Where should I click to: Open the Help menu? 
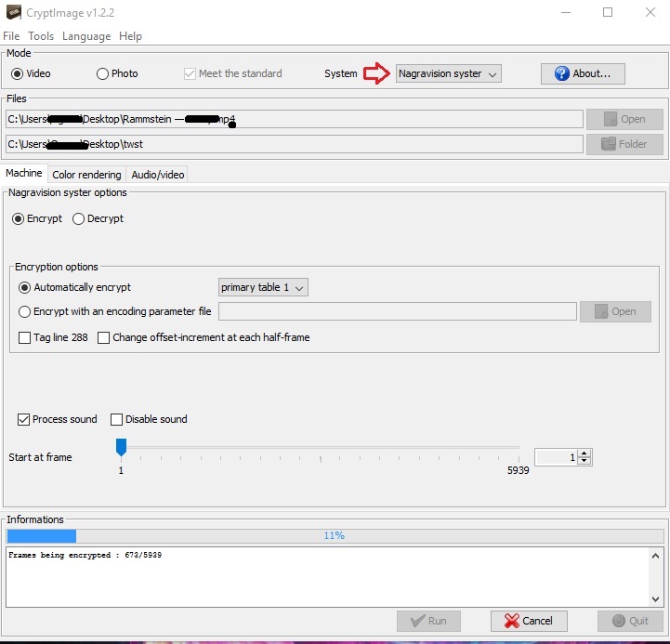(130, 36)
